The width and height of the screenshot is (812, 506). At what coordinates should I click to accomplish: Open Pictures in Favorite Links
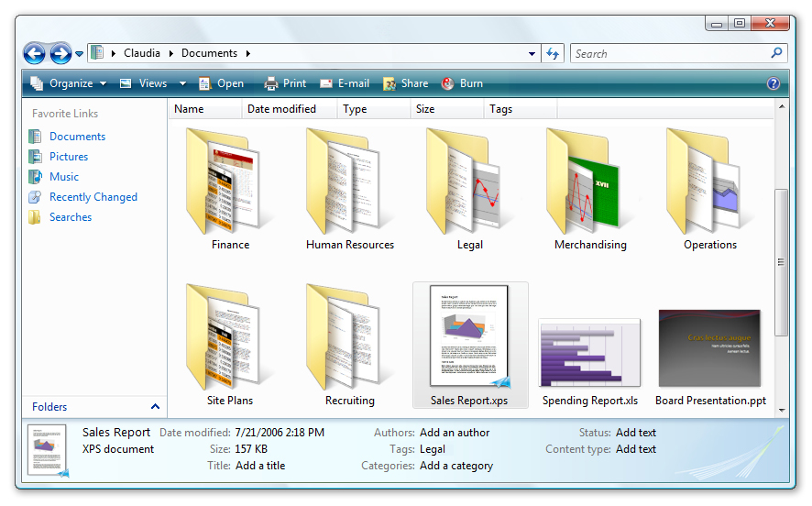69,157
